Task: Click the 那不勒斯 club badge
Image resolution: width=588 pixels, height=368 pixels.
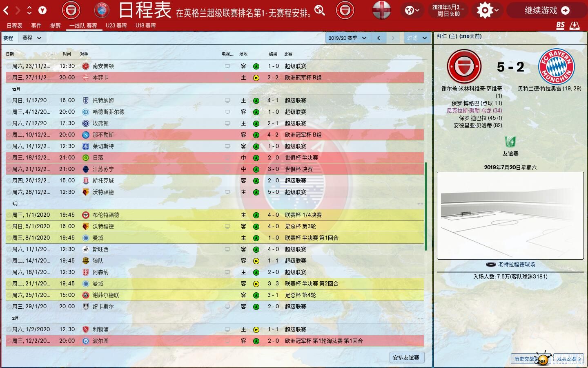Action: click(86, 135)
